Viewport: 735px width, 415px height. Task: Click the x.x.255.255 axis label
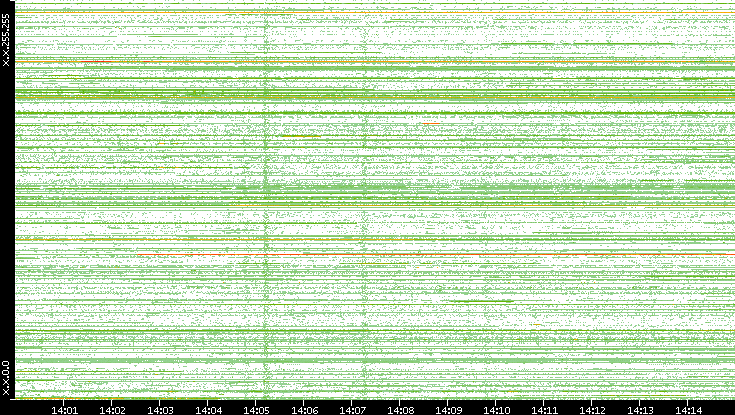(x=6, y=40)
